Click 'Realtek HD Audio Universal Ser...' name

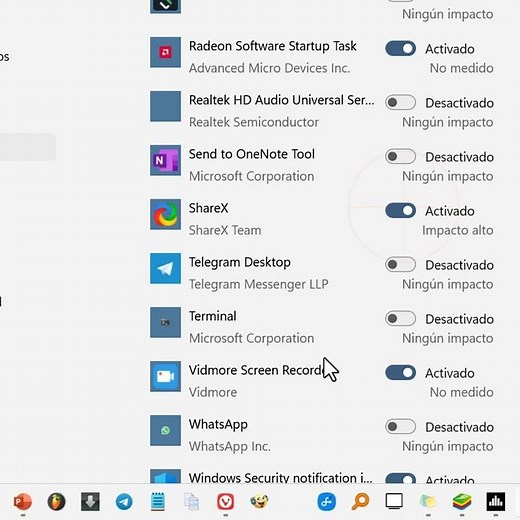coord(282,100)
